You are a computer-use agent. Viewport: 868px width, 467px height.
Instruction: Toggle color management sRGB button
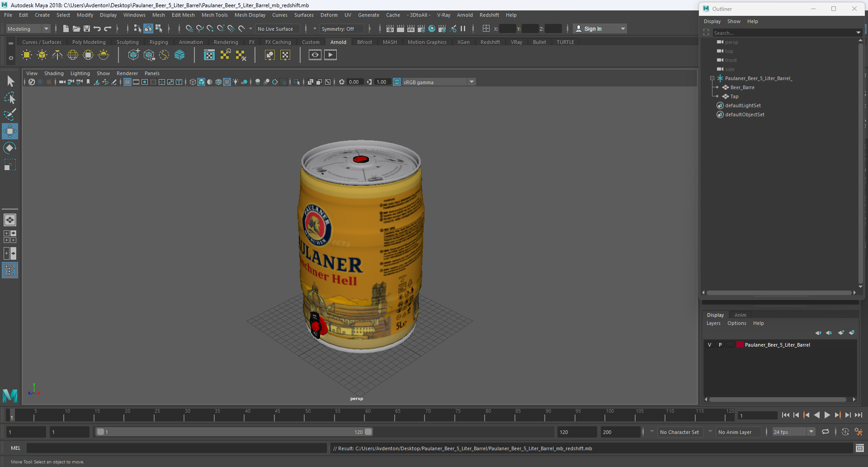397,82
